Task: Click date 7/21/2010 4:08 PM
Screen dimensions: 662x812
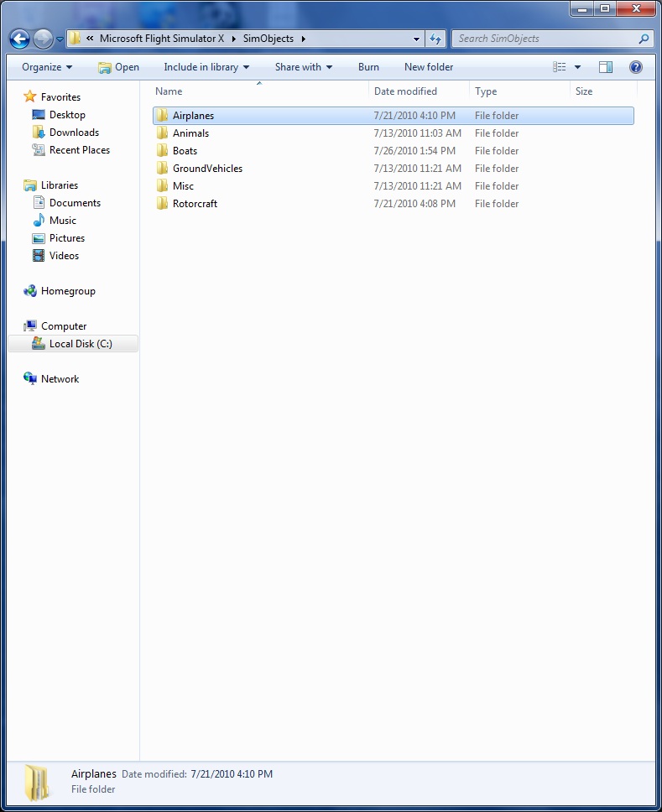Action: tap(414, 204)
